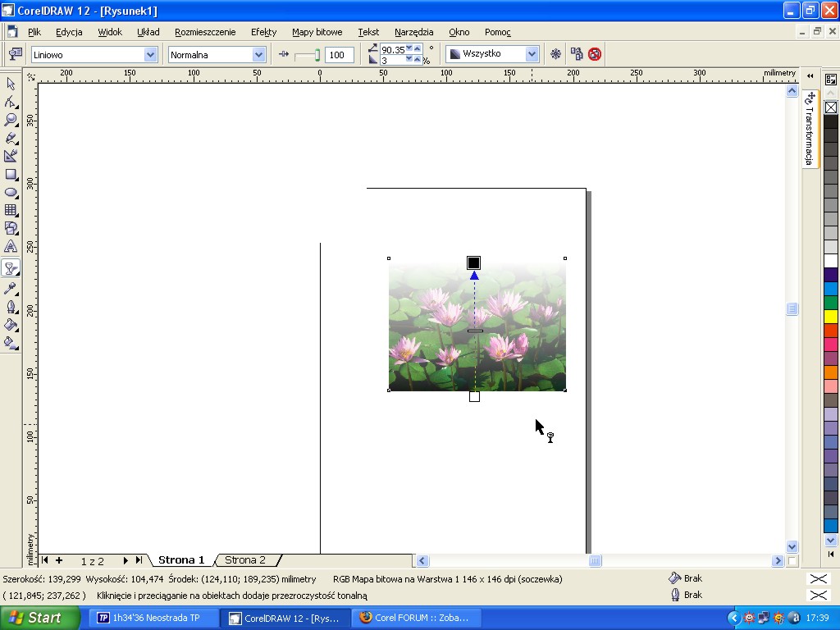Click the Clear Transparency icon
The image size is (840, 630).
595,54
